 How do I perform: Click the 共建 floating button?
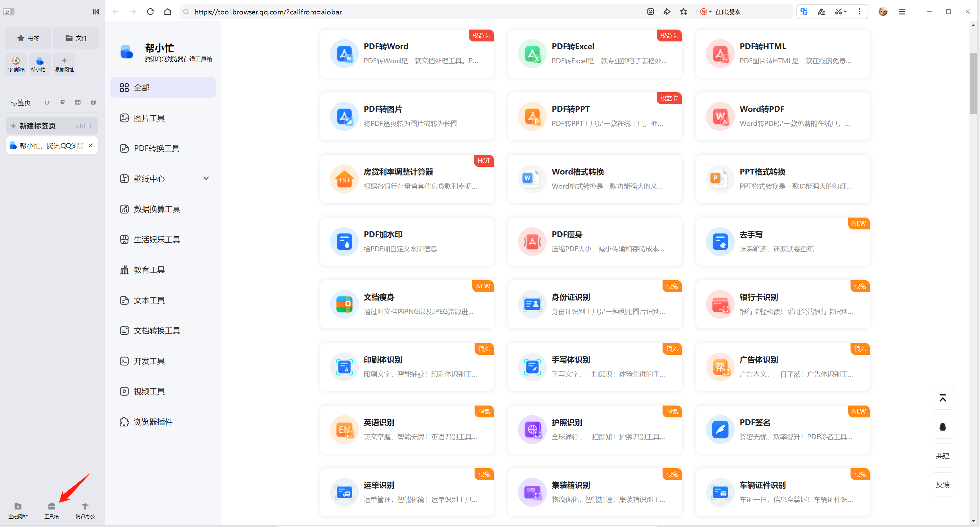click(943, 456)
